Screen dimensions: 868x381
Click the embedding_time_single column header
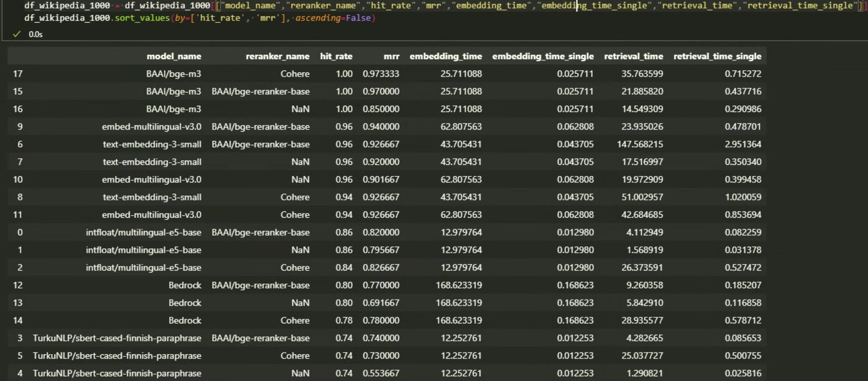[x=543, y=56]
